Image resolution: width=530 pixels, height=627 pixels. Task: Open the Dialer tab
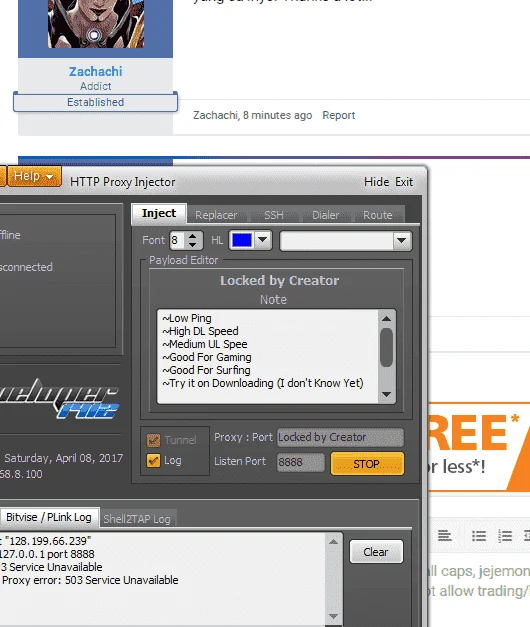click(x=326, y=215)
